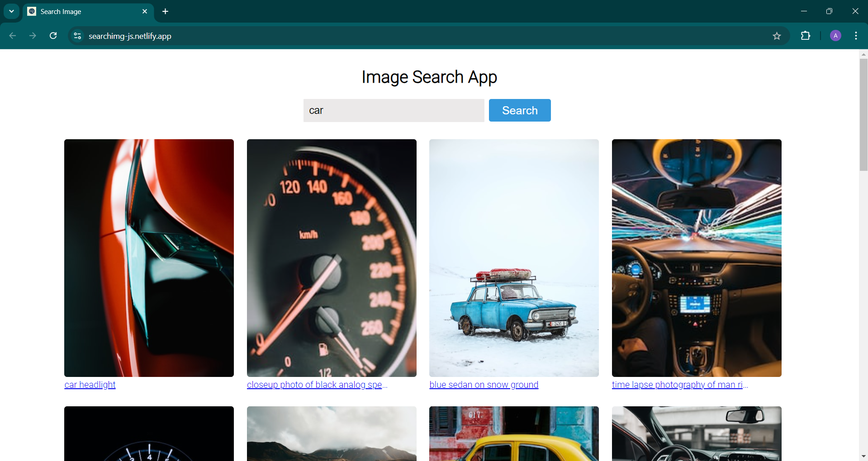Click the browser back arrow
This screenshot has width=868, height=461.
point(13,36)
